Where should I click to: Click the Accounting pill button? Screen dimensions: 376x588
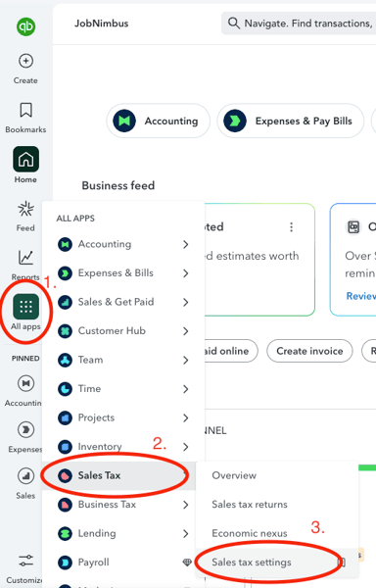159,121
